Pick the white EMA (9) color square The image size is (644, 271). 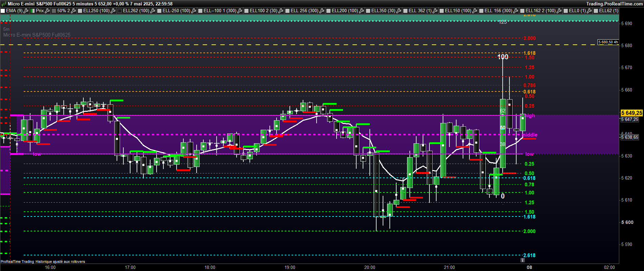coord(3,11)
